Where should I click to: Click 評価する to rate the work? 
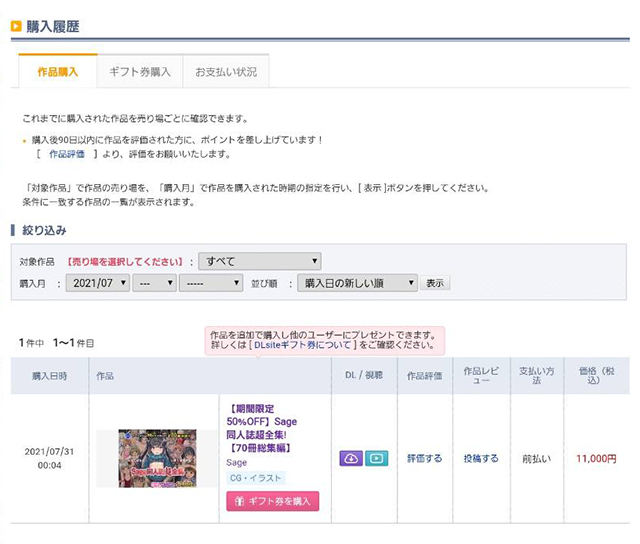pos(424,458)
